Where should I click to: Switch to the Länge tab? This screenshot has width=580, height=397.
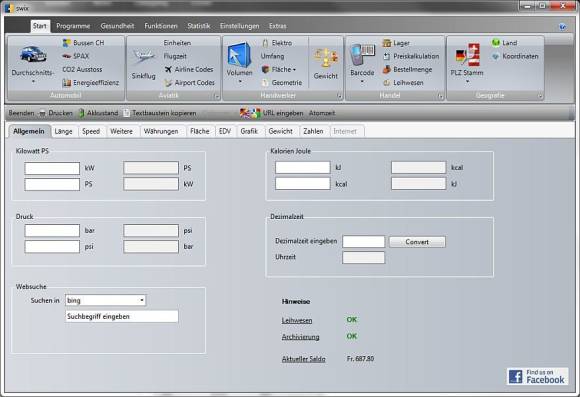click(x=64, y=131)
